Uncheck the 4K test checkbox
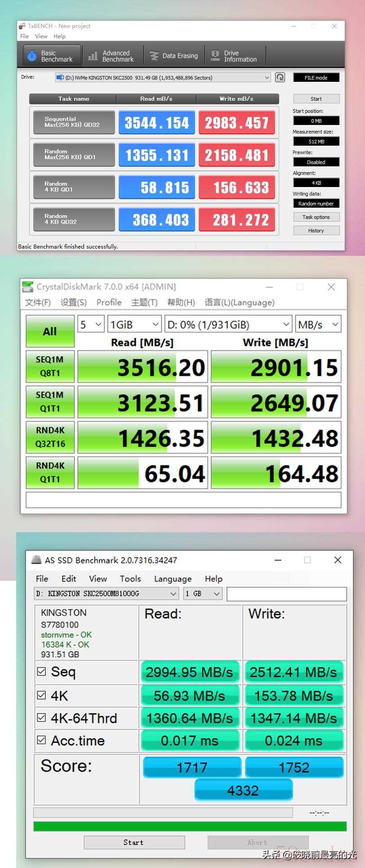Image resolution: width=365 pixels, height=868 pixels. (x=41, y=695)
